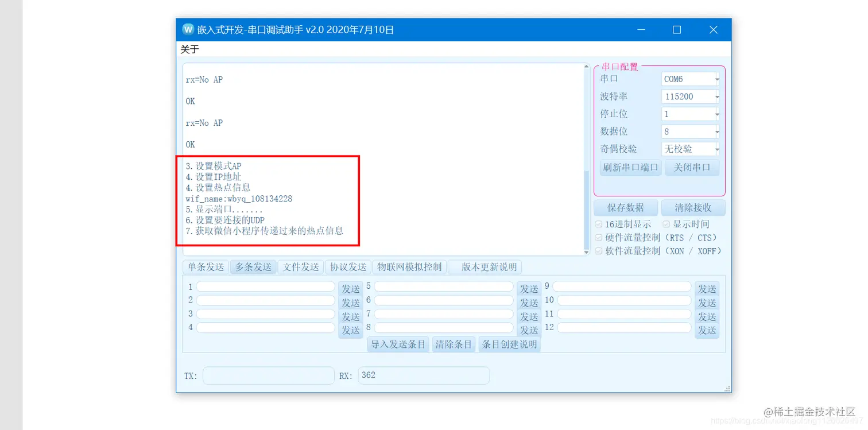The image size is (868, 430).
Task: Click the W application icon in title bar
Action: coord(188,29)
